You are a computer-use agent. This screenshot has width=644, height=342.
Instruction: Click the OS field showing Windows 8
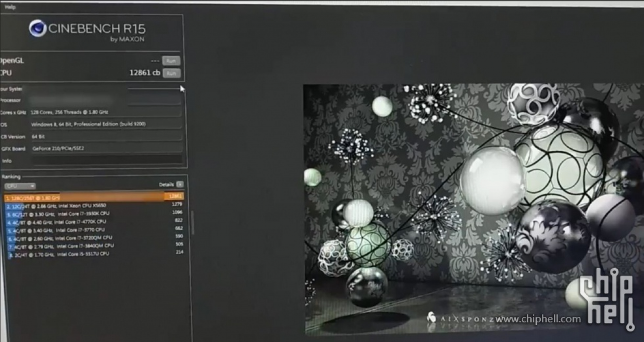[106, 124]
